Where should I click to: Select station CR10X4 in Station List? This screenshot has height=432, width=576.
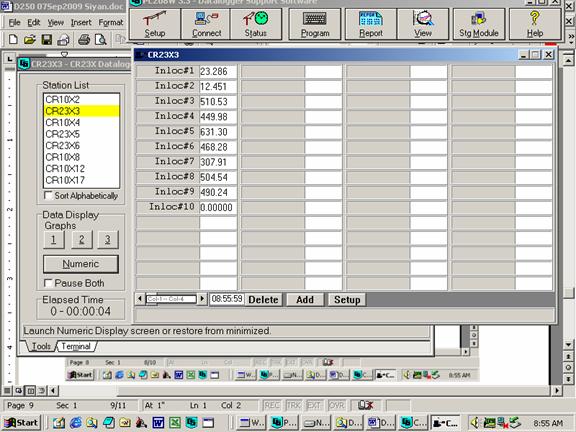pos(81,122)
